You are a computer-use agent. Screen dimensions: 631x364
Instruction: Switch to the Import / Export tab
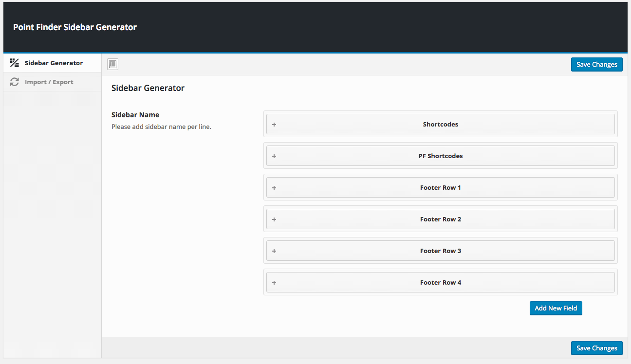pos(49,82)
